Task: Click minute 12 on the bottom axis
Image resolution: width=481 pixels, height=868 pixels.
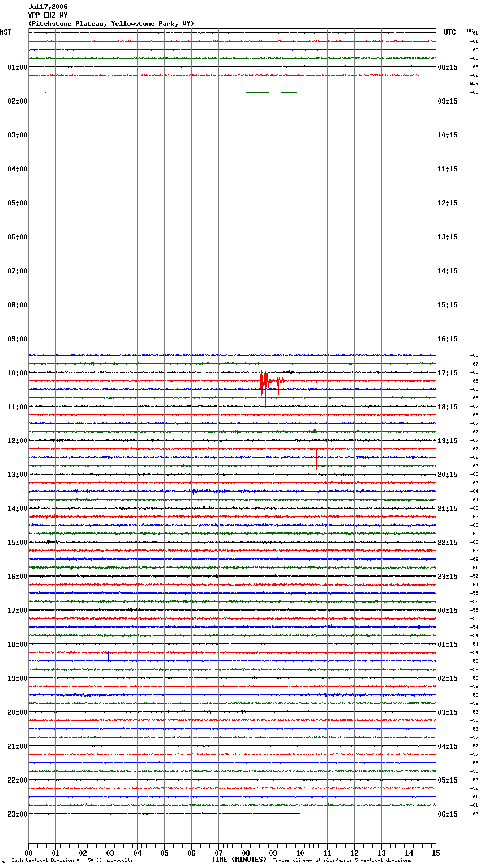Action: click(x=354, y=853)
